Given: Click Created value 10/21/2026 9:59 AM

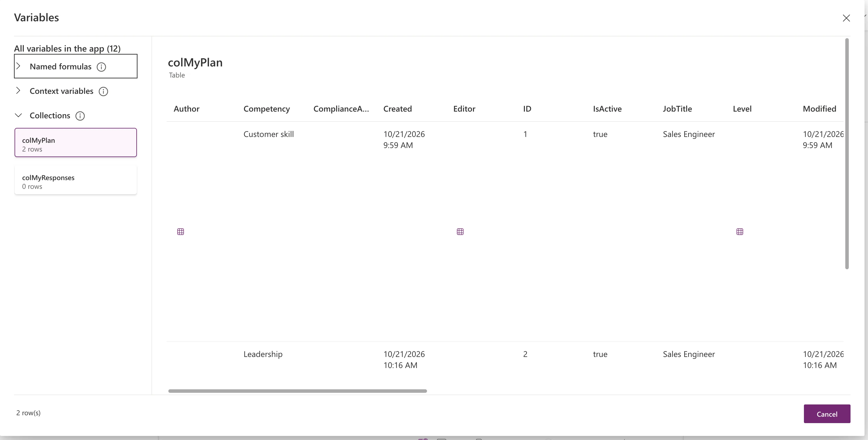Looking at the screenshot, I should click(404, 140).
